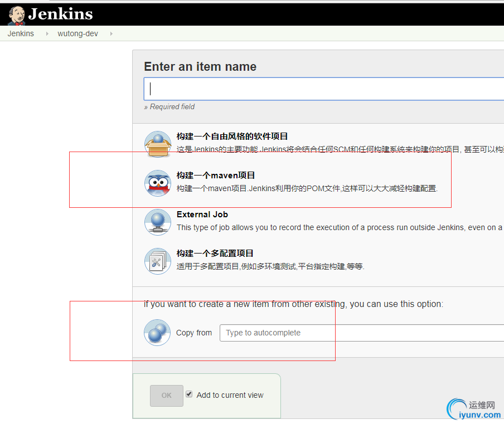Click the Enter an item name heading
This screenshot has height=424, width=504.
[200, 66]
